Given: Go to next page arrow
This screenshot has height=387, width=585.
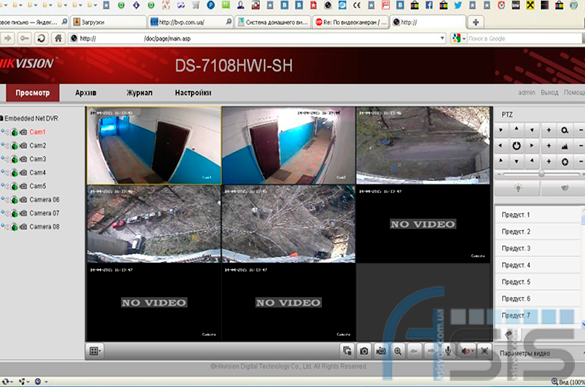Looking at the screenshot, I should click(x=431, y=351).
